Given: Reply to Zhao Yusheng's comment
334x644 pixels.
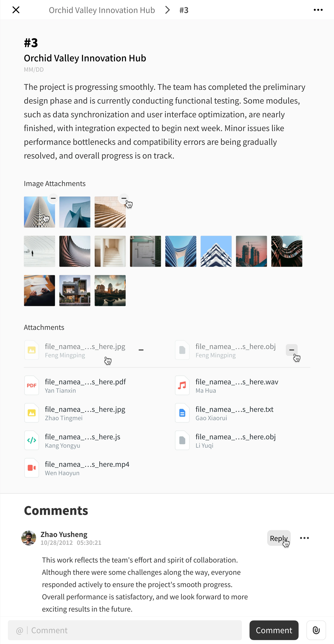Looking at the screenshot, I should point(279,538).
